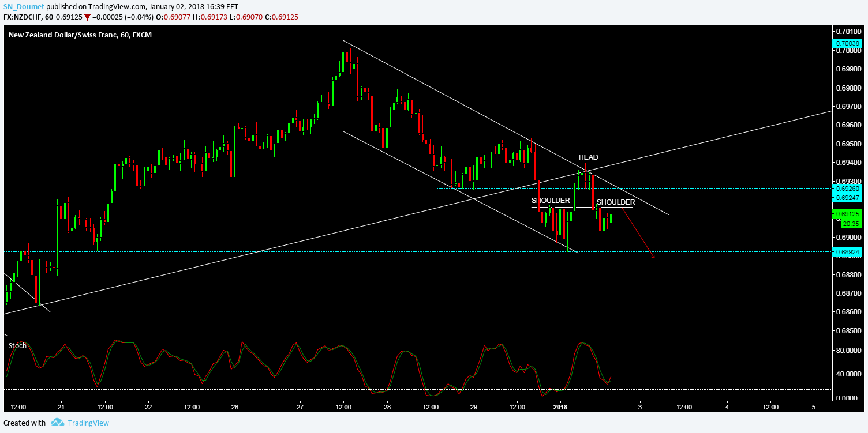868x433 pixels.
Task: Click the 0.70100 price axis value
Action: pyautogui.click(x=848, y=32)
